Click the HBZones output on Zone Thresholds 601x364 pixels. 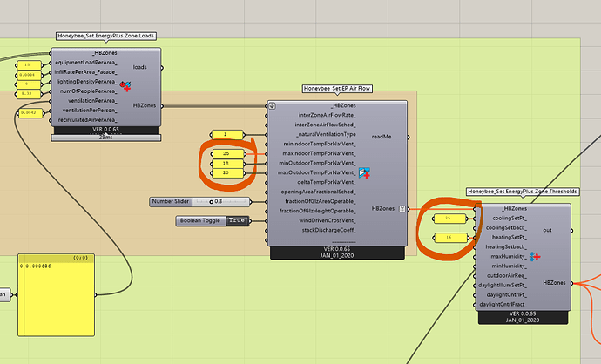(554, 283)
